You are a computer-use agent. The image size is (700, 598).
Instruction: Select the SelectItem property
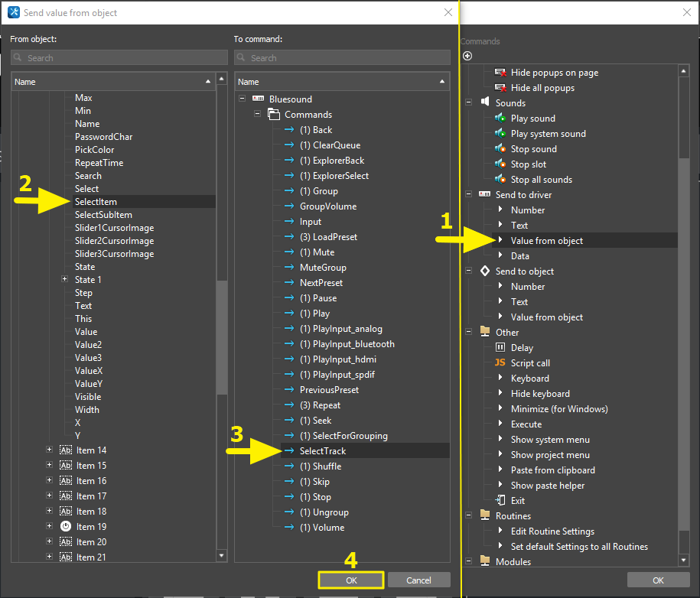tap(96, 202)
